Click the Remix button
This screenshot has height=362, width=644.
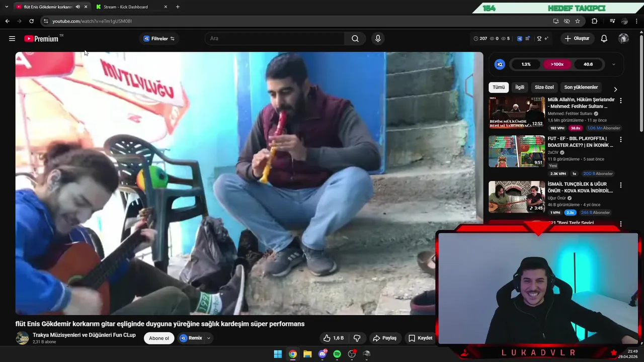[x=191, y=338]
